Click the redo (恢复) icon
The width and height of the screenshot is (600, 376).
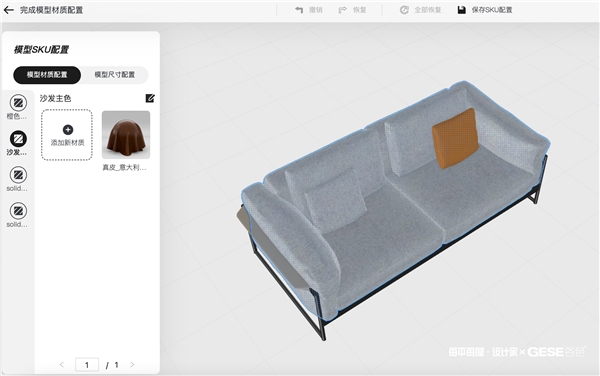(x=342, y=10)
